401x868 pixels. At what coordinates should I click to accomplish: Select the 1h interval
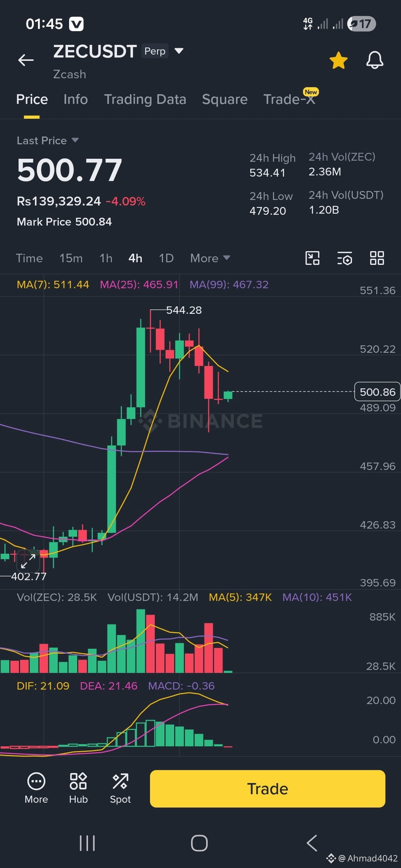coord(106,258)
